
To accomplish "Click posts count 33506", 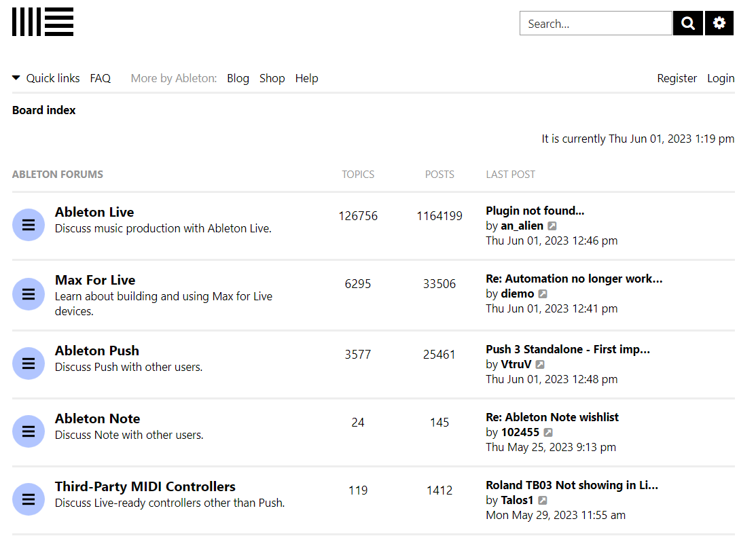I will click(439, 285).
